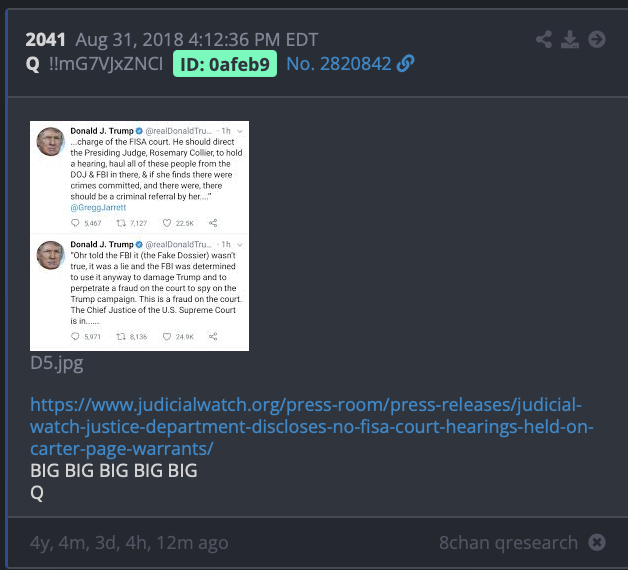The height and width of the screenshot is (570, 628).
Task: Dismiss with the X icon beside 8chan qresearch
Action: (597, 542)
